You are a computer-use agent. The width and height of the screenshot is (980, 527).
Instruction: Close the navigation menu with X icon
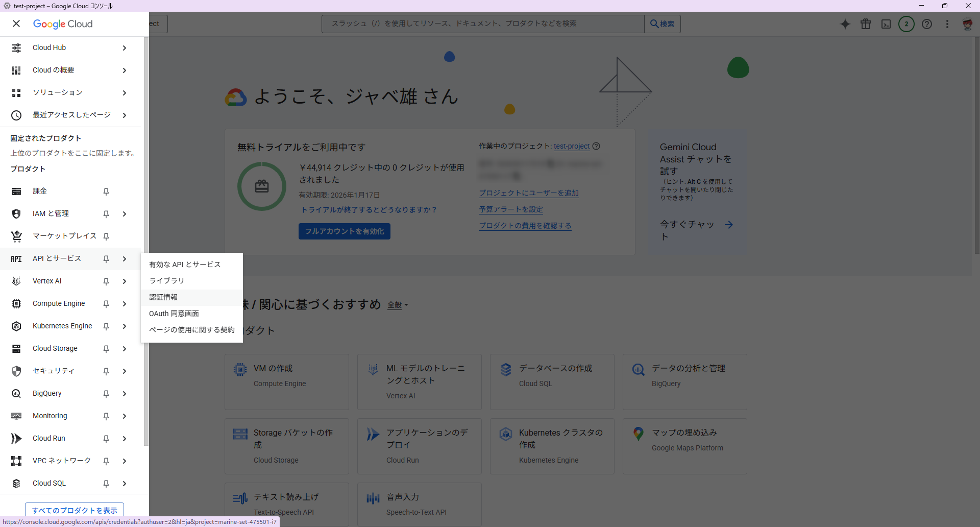coord(16,23)
